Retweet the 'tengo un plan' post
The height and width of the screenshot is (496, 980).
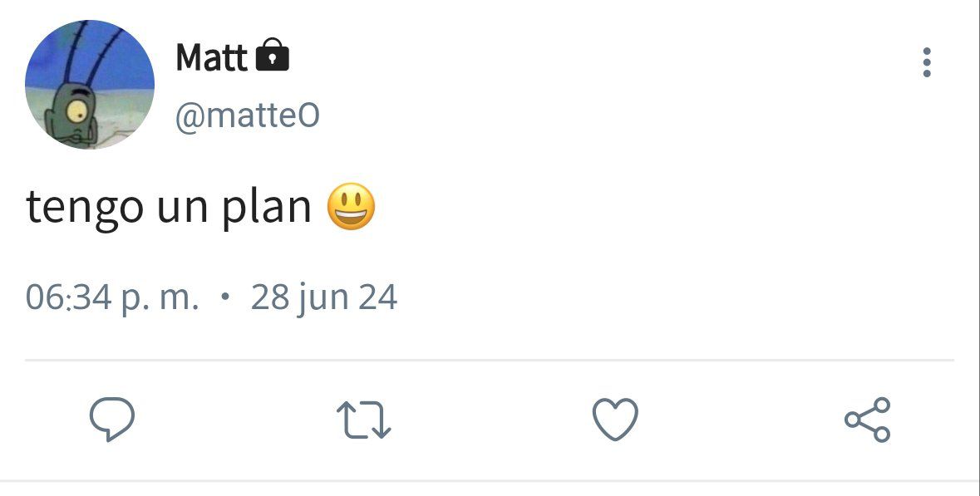coord(364,420)
